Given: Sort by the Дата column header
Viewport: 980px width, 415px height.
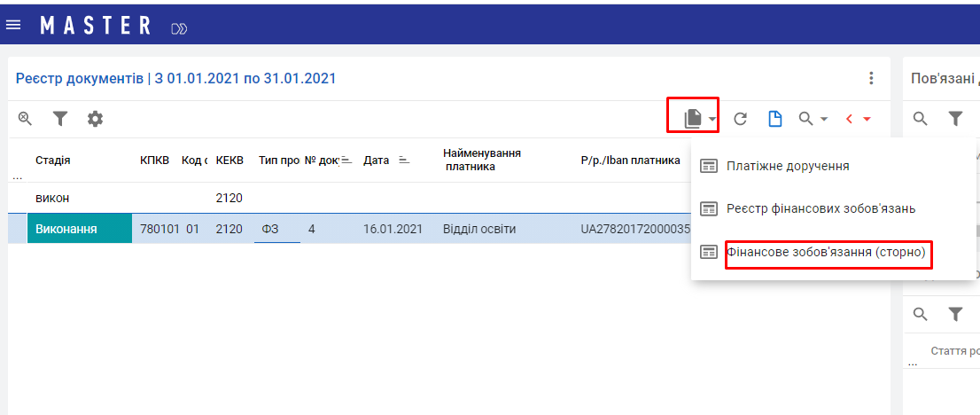Looking at the screenshot, I should [376, 161].
